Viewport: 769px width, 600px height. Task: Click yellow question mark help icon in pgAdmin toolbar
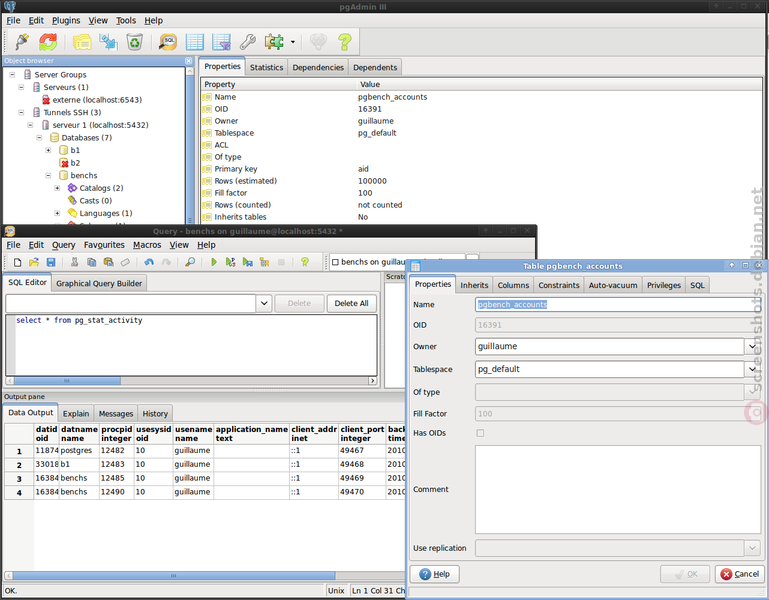pos(345,42)
